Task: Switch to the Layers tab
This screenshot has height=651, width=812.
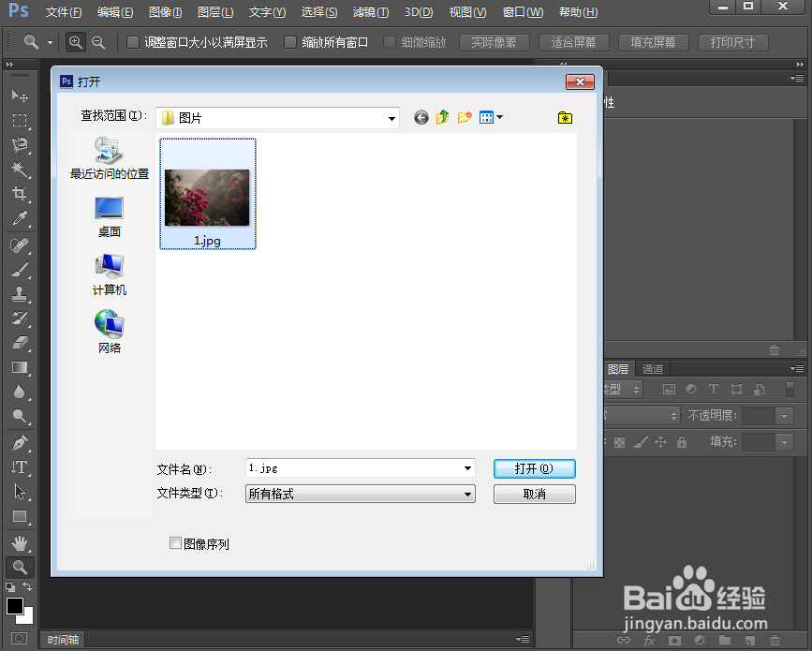Action: [x=618, y=369]
